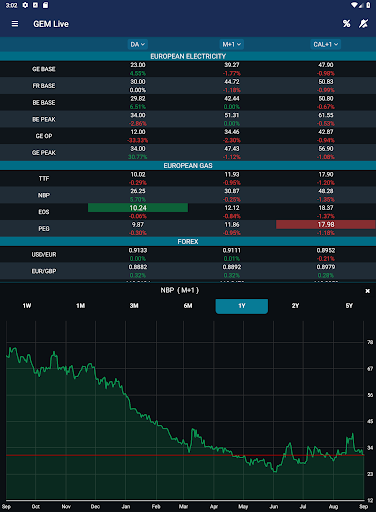Image resolution: width=376 pixels, height=512 pixels.
Task: Toggle percentage display icon
Action: coord(347,24)
